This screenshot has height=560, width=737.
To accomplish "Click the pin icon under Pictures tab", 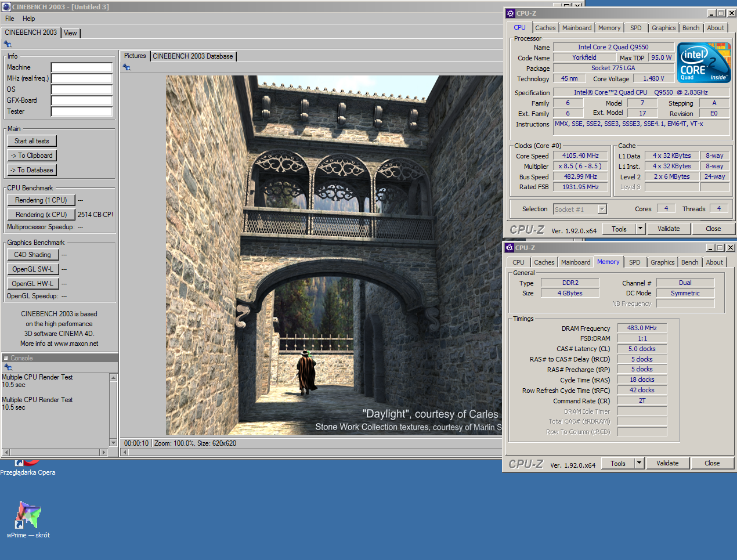I will click(127, 67).
